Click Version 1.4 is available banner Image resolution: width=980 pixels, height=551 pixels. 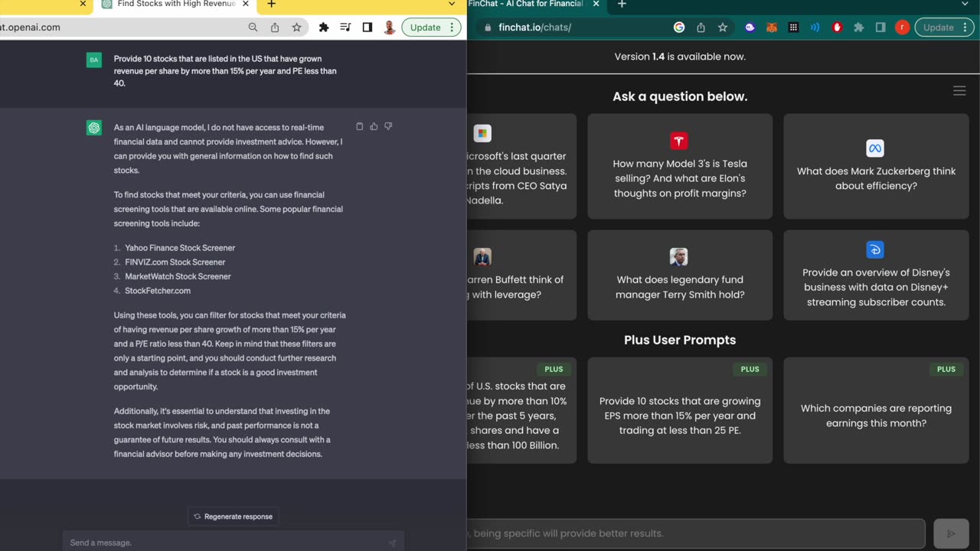[x=680, y=57]
